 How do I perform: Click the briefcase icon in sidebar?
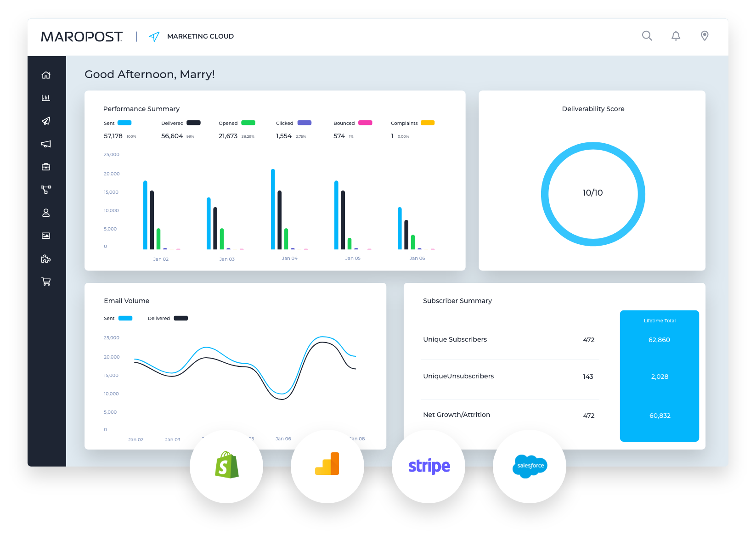click(x=46, y=167)
